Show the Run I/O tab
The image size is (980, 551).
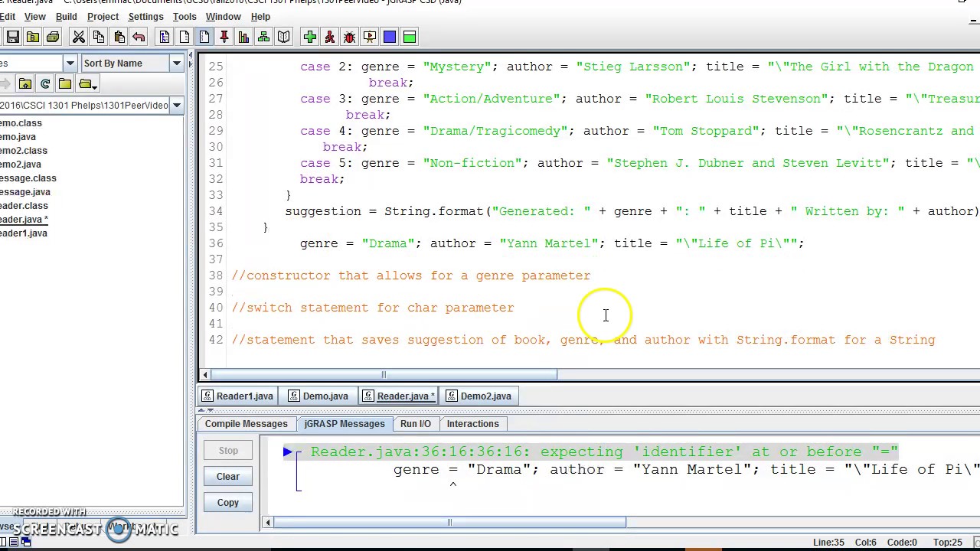416,424
